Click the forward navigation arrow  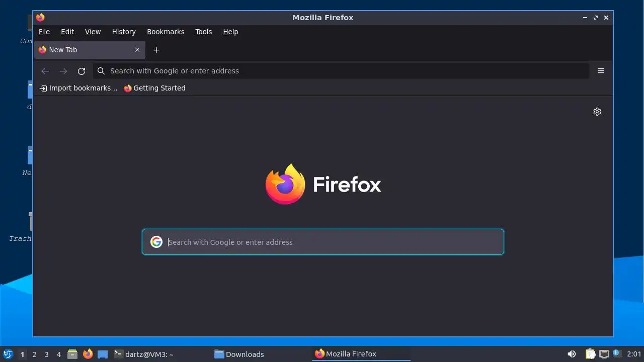pyautogui.click(x=63, y=71)
